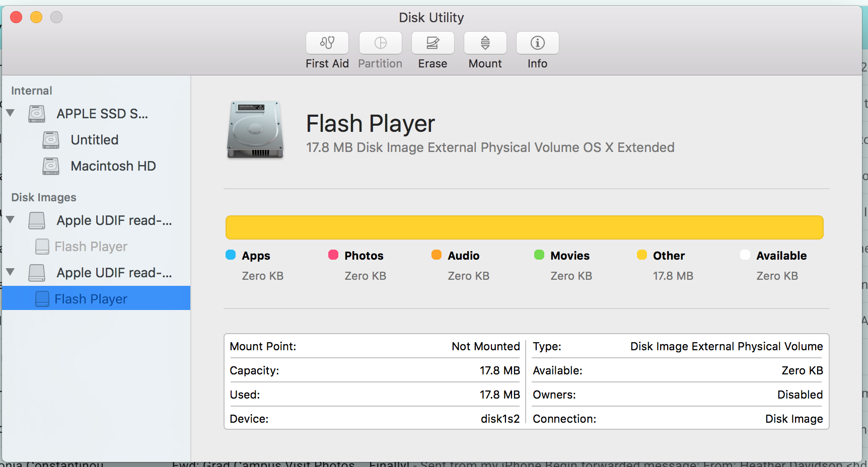Select the grayed-out Flash Player volume

pos(91,247)
